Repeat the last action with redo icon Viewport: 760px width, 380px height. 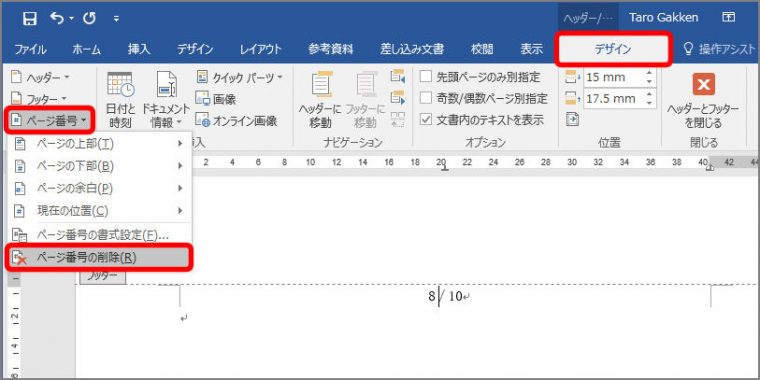(90, 18)
